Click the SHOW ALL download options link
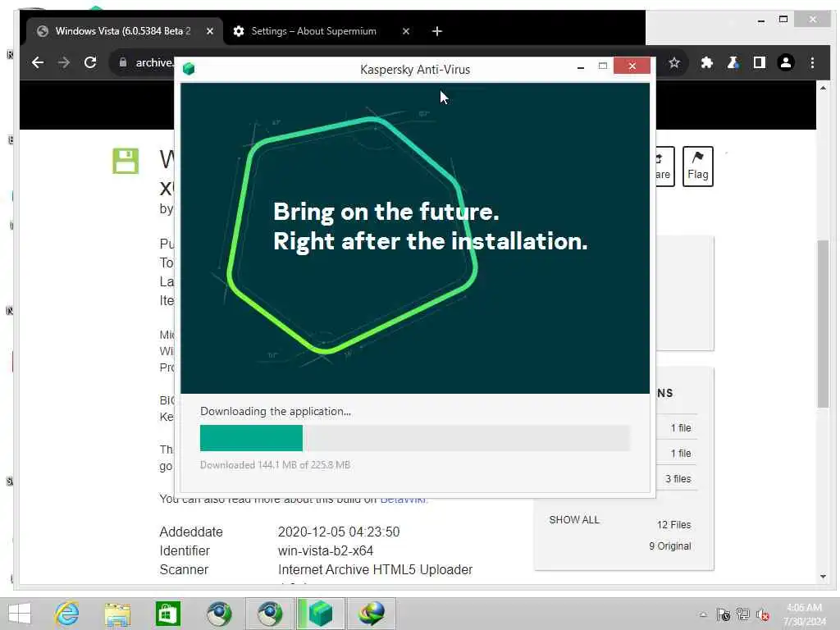 573,519
